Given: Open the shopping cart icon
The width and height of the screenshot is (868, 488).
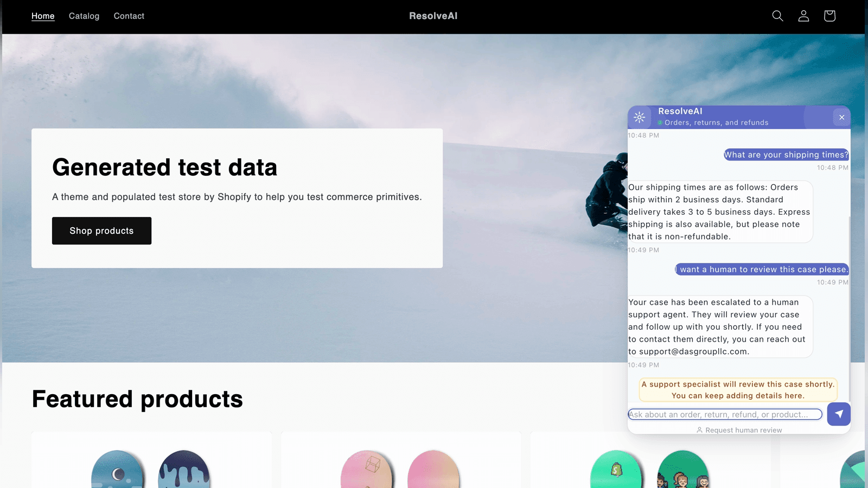Looking at the screenshot, I should [x=829, y=16].
